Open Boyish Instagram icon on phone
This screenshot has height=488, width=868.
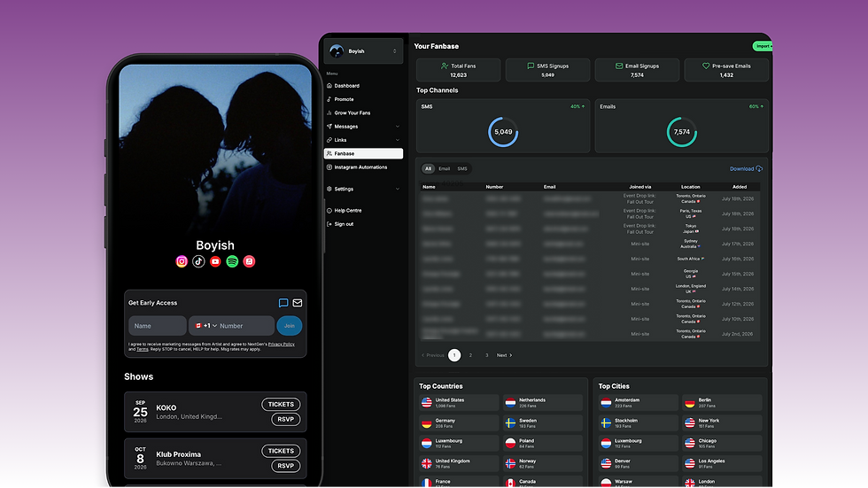coord(182,261)
